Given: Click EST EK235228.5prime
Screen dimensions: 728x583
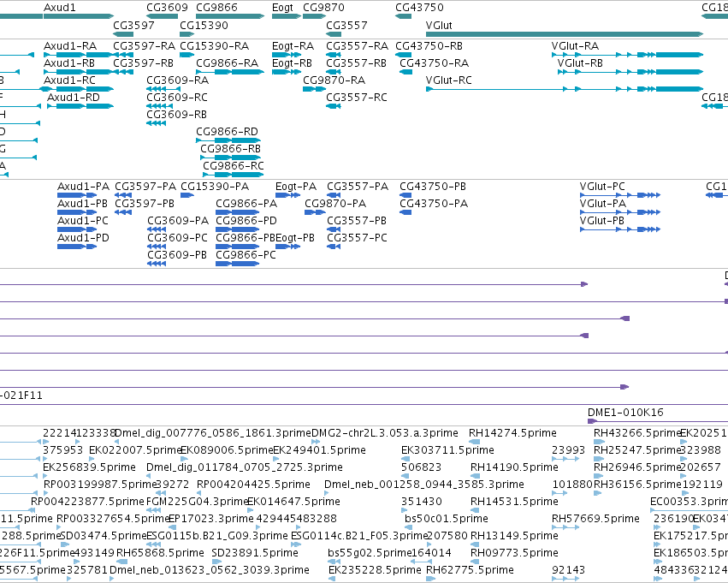Looking at the screenshot, I should pos(375,570).
